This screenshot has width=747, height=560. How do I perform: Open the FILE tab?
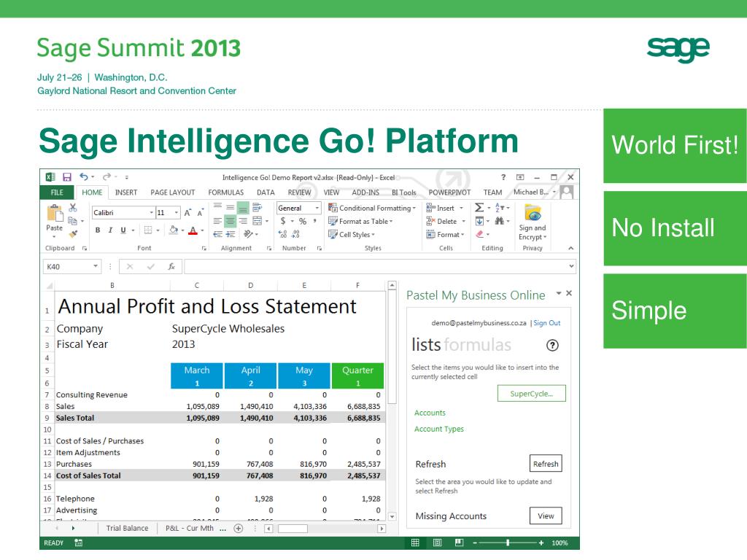point(57,192)
